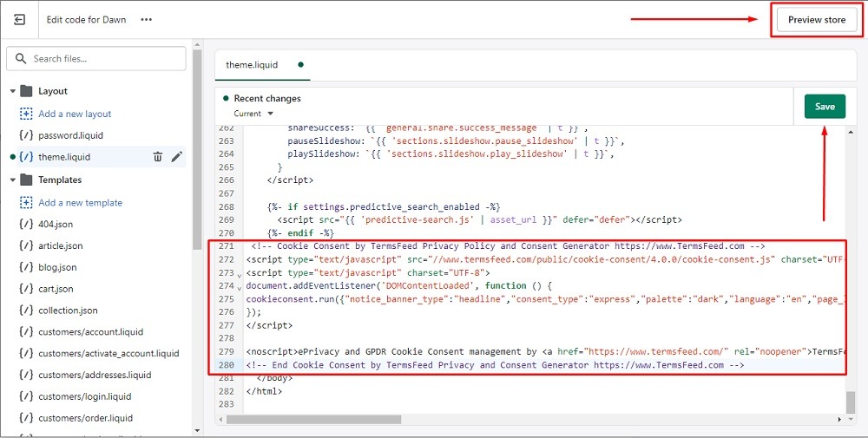Open collection.json template
Screen dimensions: 868x438
(68, 311)
